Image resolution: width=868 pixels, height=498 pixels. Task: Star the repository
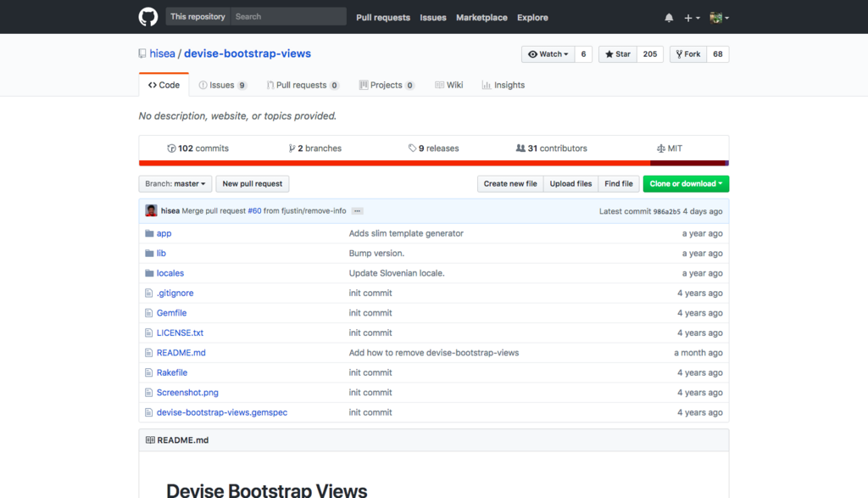(x=618, y=54)
